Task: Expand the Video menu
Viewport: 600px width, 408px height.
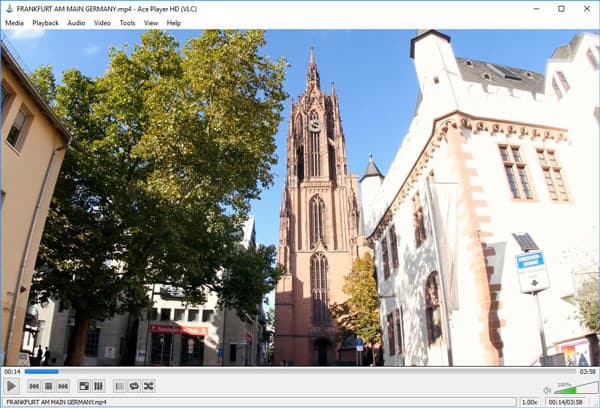Action: pyautogui.click(x=102, y=22)
